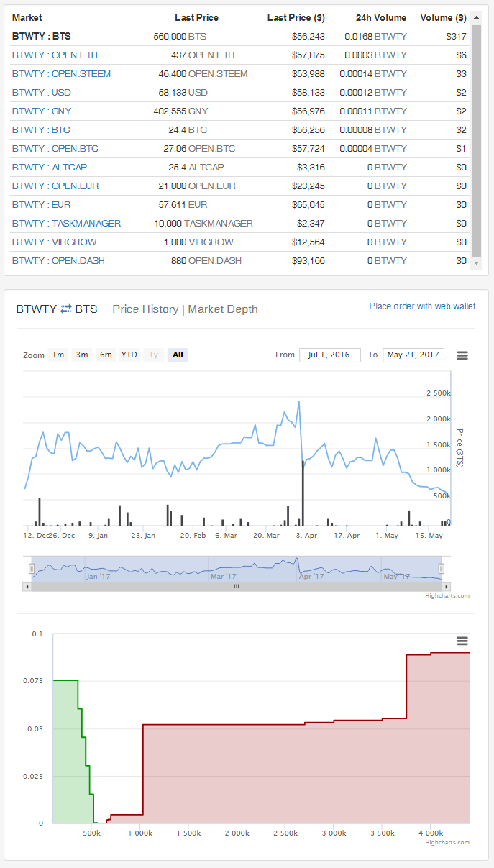Screen dimensions: 494x868
Task: Open the BTWTY : ALTCAP market
Action: point(50,168)
